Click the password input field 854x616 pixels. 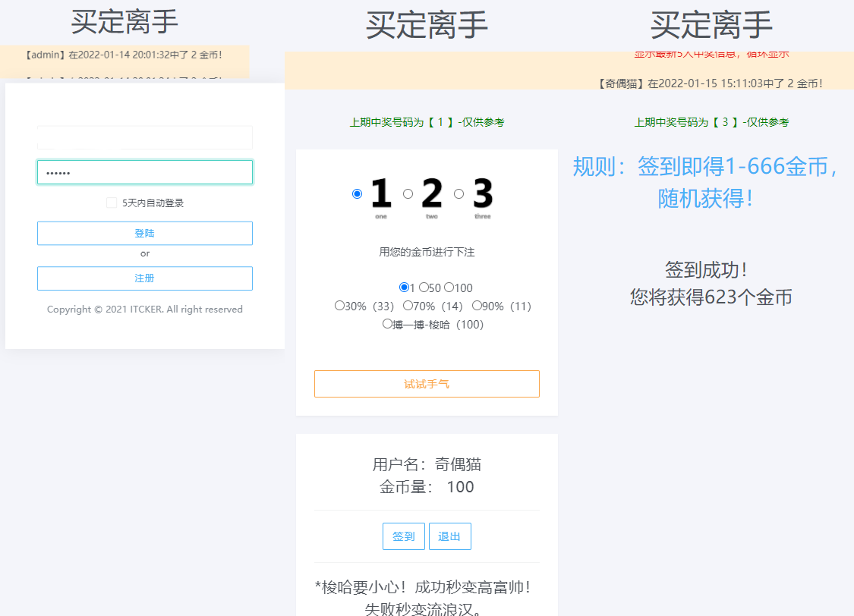click(144, 171)
